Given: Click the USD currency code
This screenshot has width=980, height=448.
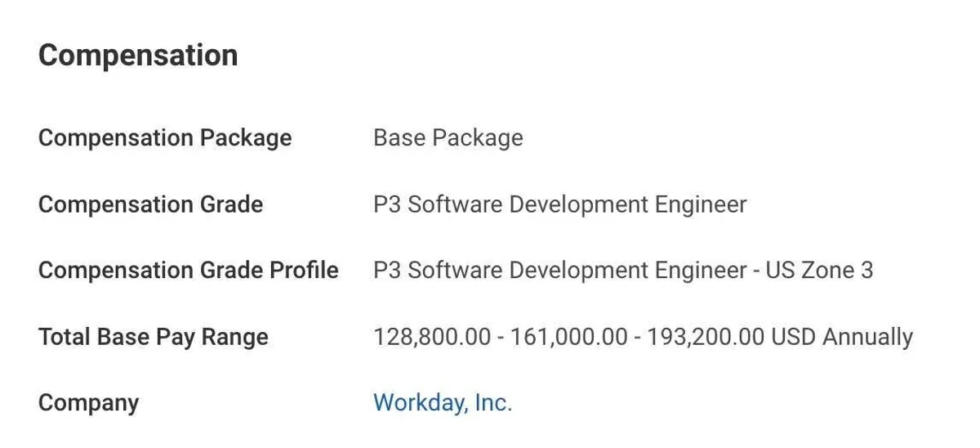Looking at the screenshot, I should 794,337.
